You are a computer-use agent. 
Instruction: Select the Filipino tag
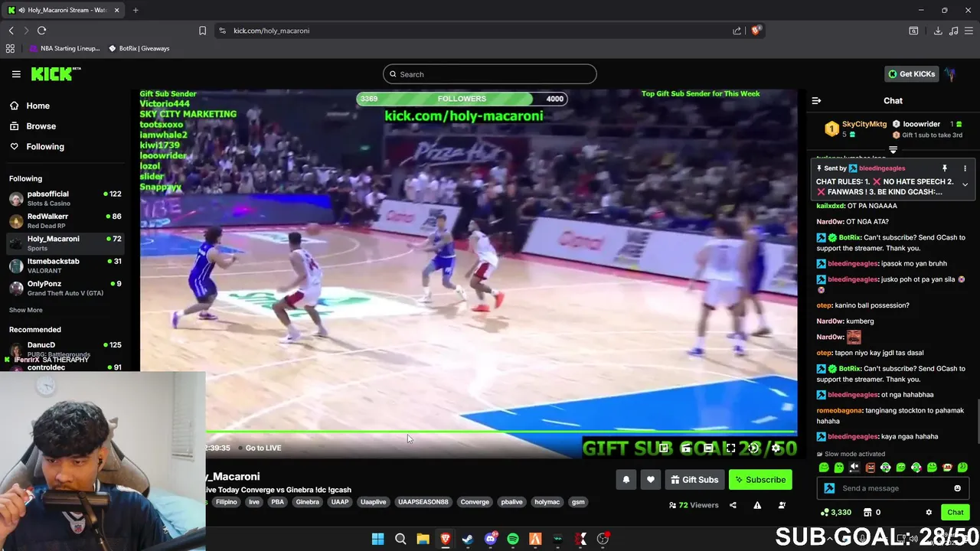pyautogui.click(x=226, y=502)
